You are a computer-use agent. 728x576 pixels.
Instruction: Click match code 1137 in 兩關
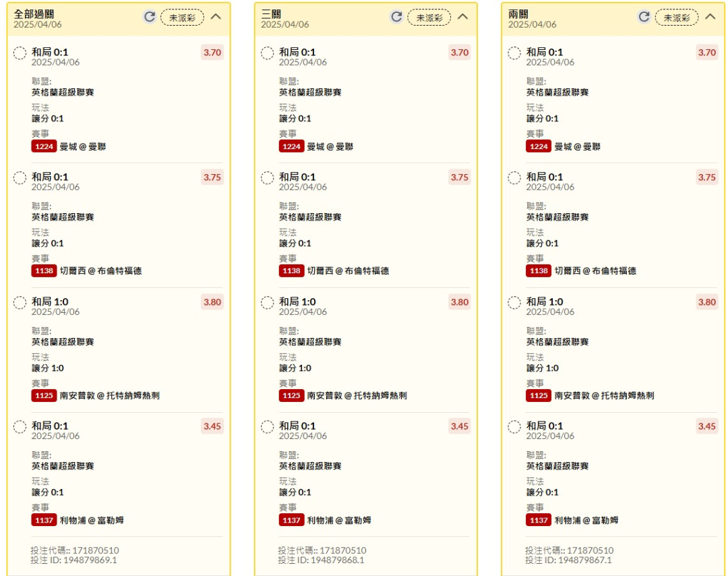539,520
